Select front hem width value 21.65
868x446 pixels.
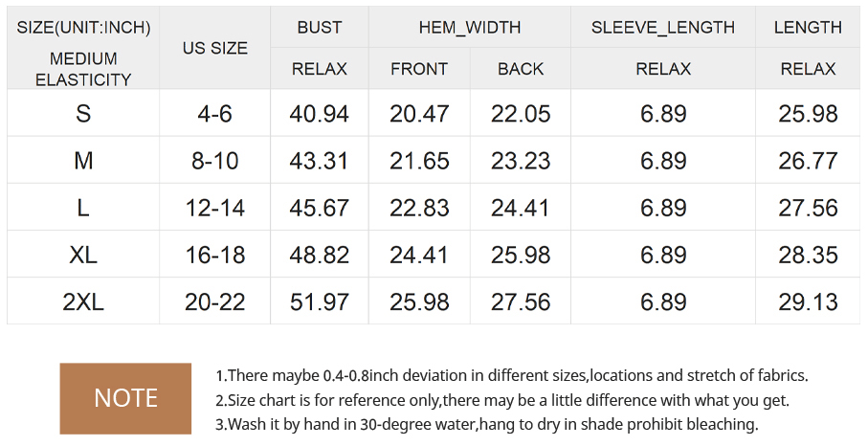(x=419, y=161)
